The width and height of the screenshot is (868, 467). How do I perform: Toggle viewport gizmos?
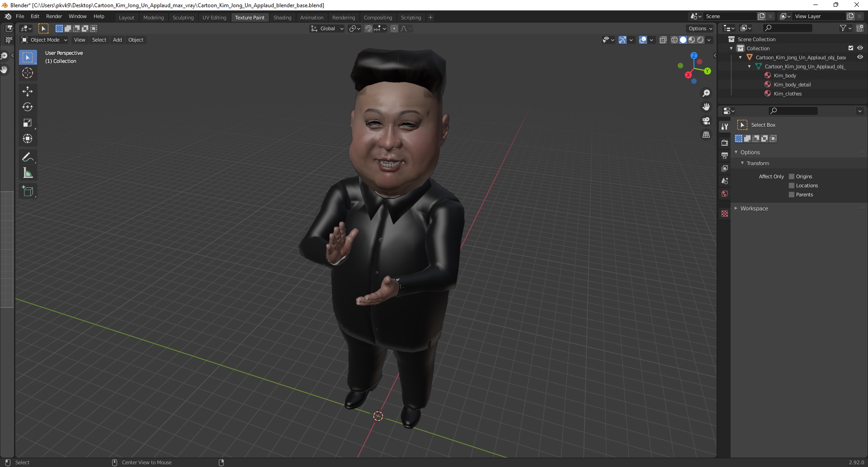[x=623, y=40]
